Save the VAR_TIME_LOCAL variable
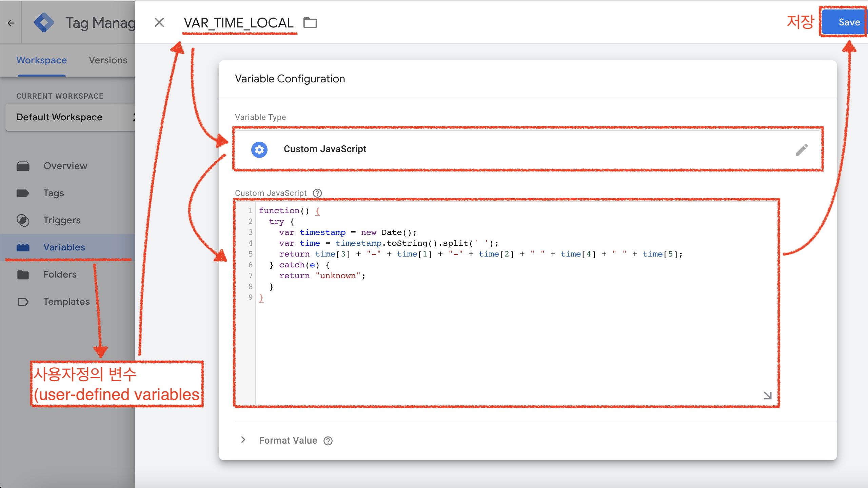The height and width of the screenshot is (488, 868). [844, 22]
